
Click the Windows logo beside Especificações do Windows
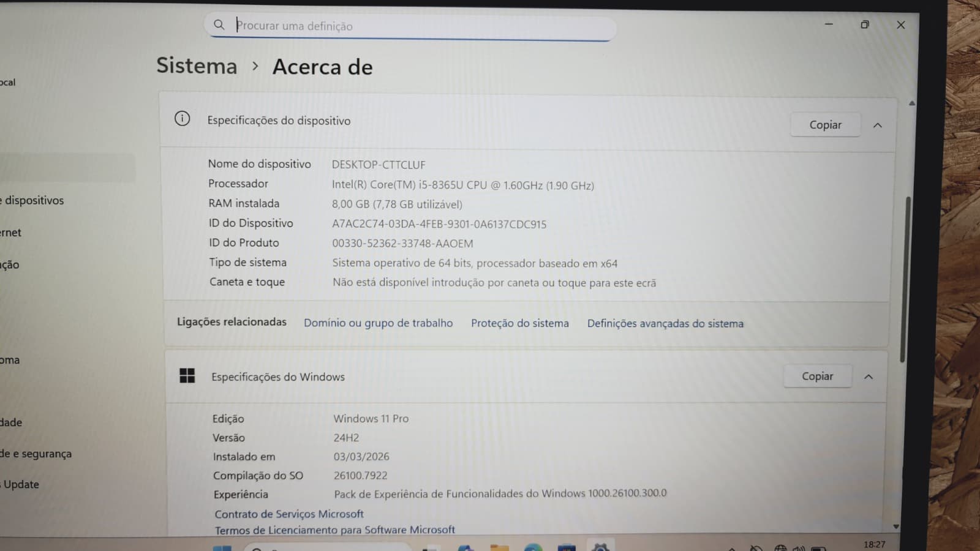pos(187,375)
